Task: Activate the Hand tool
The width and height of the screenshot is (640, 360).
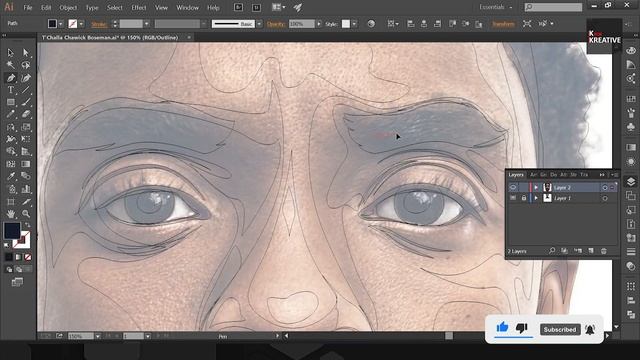Action: click(x=11, y=214)
